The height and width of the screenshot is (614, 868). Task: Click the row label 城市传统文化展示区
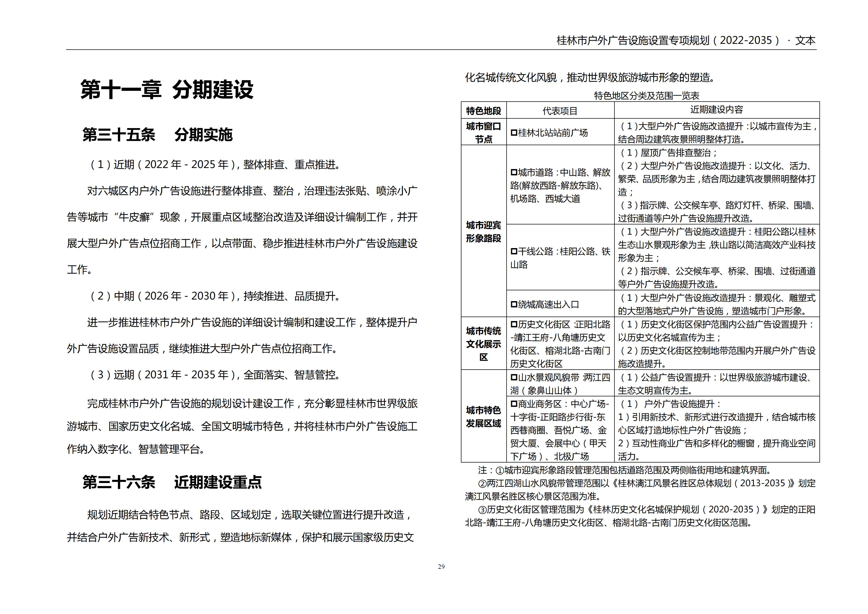click(x=483, y=344)
